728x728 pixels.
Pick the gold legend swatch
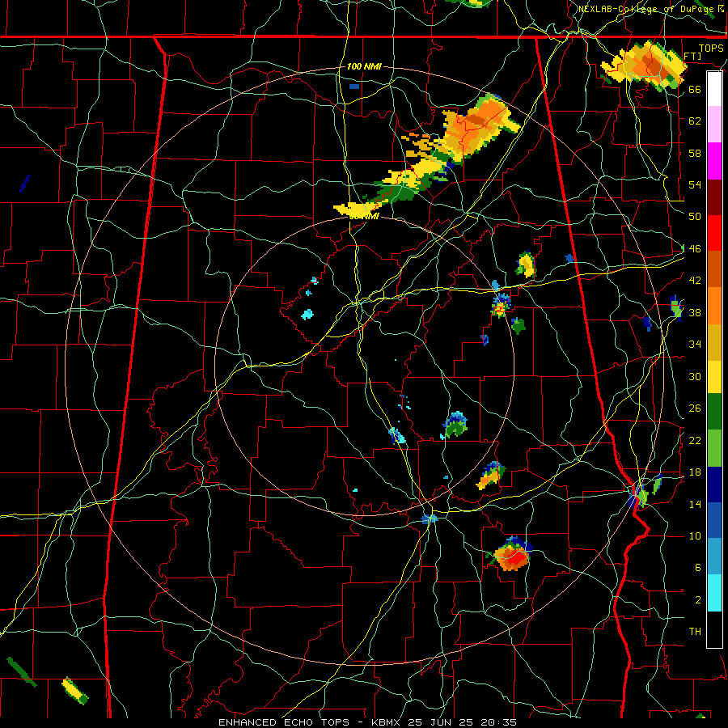click(x=714, y=341)
